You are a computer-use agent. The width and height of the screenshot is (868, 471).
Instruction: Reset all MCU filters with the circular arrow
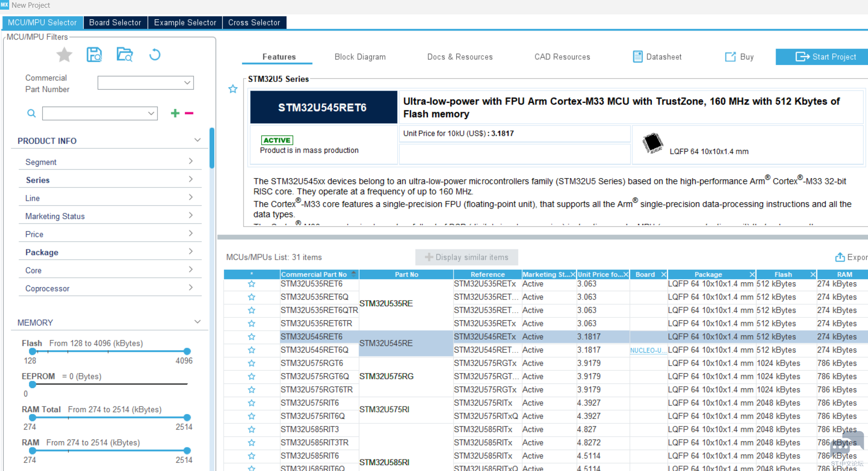tap(155, 55)
